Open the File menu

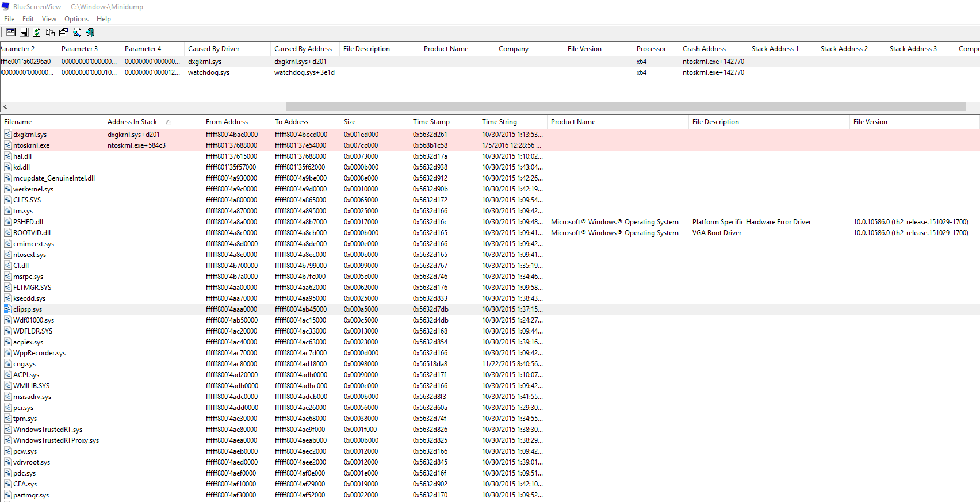(x=9, y=19)
